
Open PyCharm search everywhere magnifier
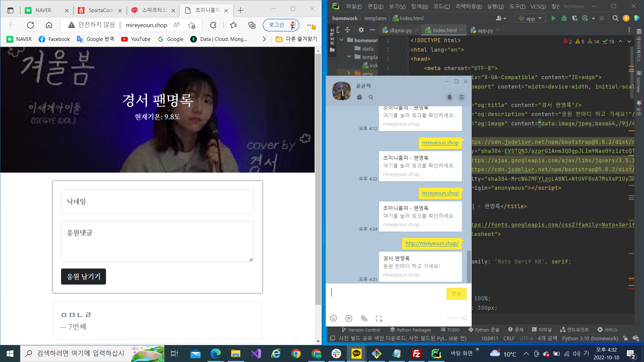tap(615, 18)
